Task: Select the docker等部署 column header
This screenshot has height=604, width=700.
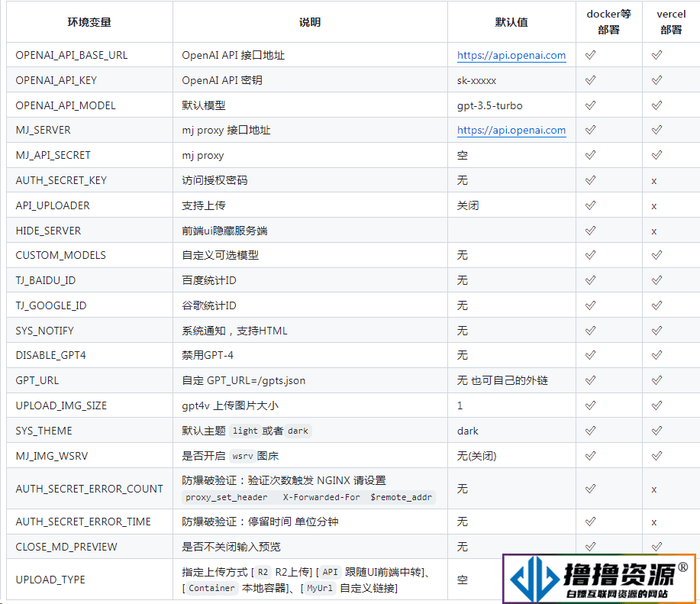Action: tap(609, 22)
